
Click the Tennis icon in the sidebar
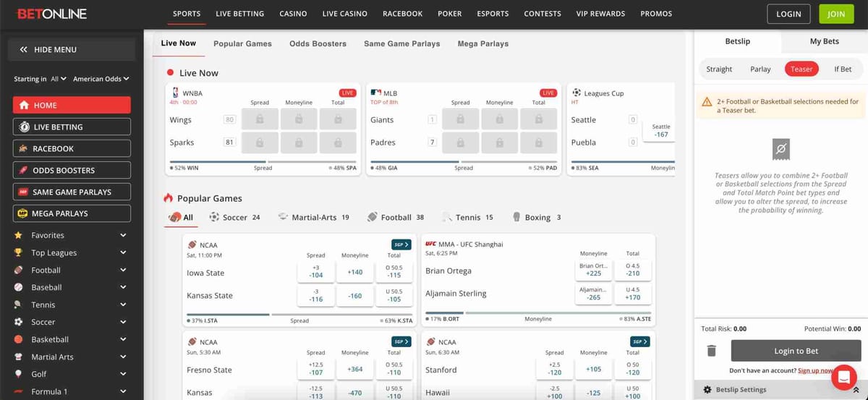point(17,305)
